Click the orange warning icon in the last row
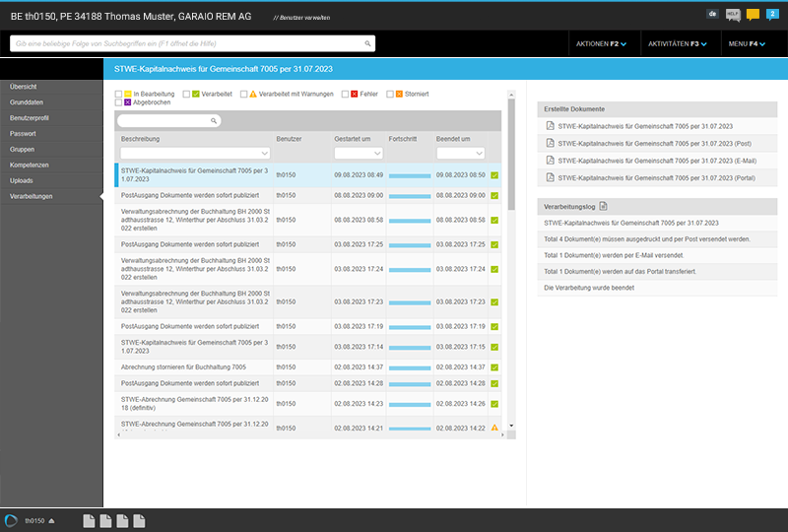 click(x=494, y=428)
